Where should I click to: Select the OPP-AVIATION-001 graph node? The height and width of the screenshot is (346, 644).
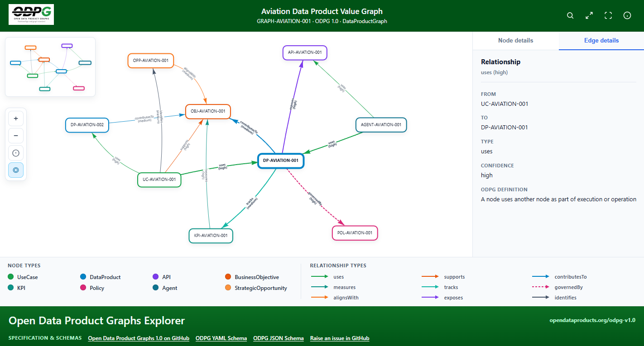click(x=151, y=61)
